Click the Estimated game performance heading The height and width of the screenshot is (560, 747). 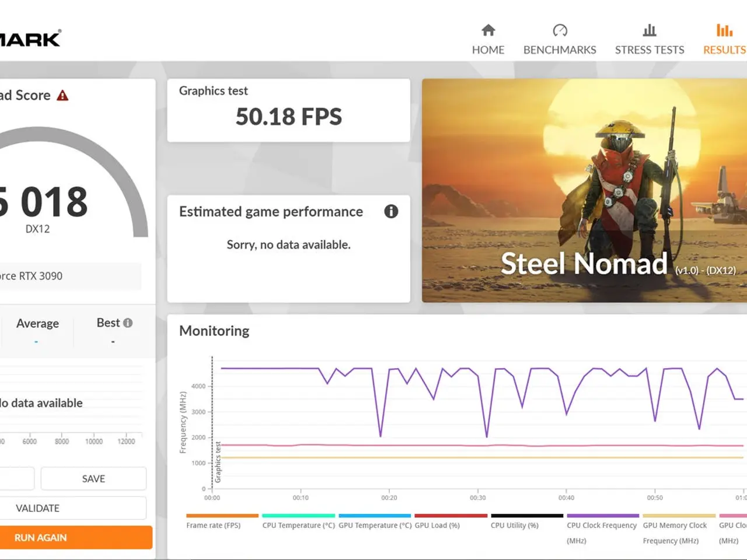271,212
